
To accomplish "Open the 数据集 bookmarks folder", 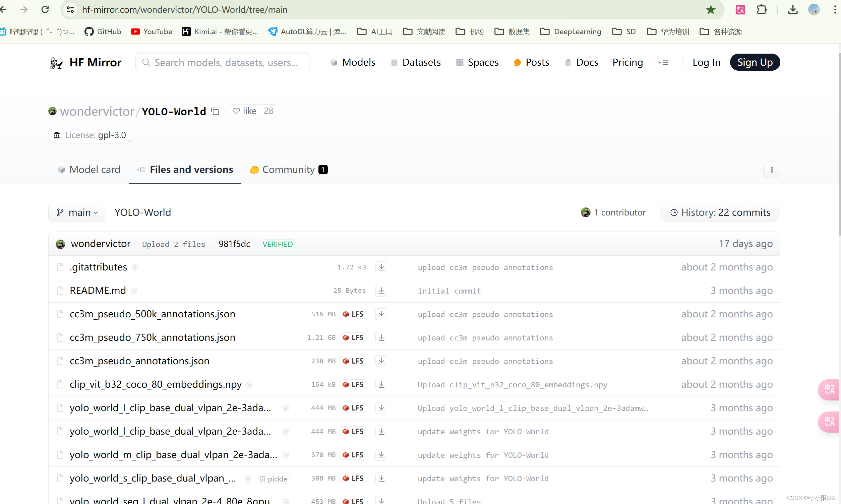I will click(512, 31).
